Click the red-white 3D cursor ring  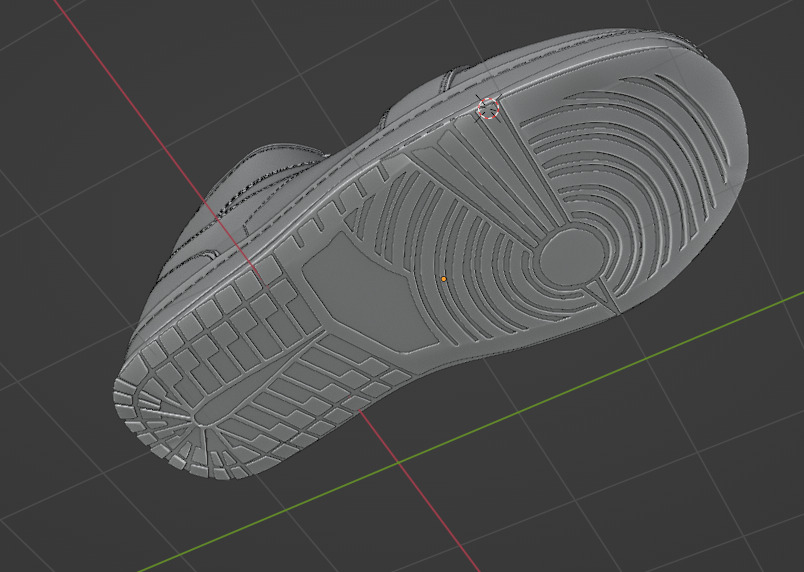488,109
